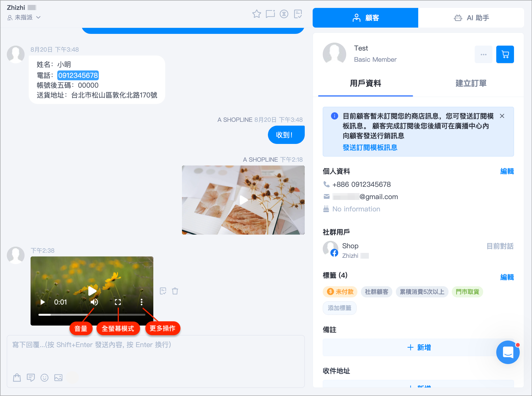The width and height of the screenshot is (532, 396).
Task: Click the 送貨地址 line in message
Action: [x=97, y=95]
